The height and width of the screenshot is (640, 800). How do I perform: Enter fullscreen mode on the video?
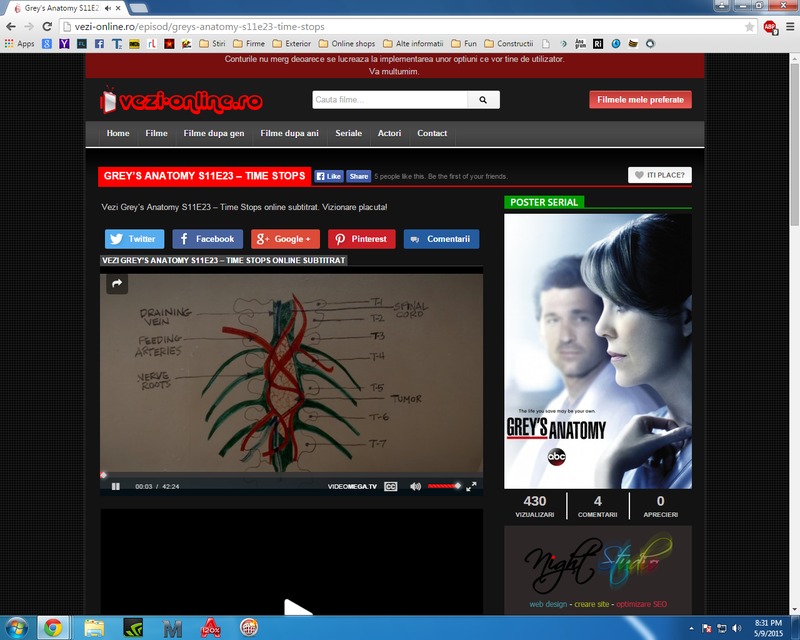(x=471, y=486)
